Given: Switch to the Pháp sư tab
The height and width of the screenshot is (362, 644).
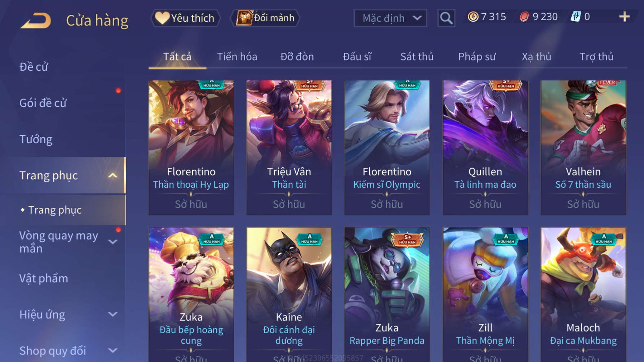Looking at the screenshot, I should 477,57.
